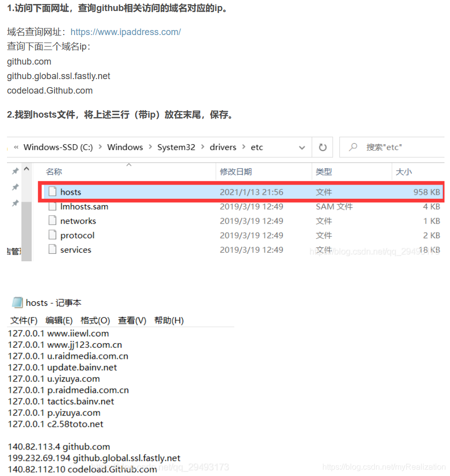The height and width of the screenshot is (476, 450).
Task: Click the 199.232.69.194 github.global.ssl.fastly.net line
Action: 94,458
